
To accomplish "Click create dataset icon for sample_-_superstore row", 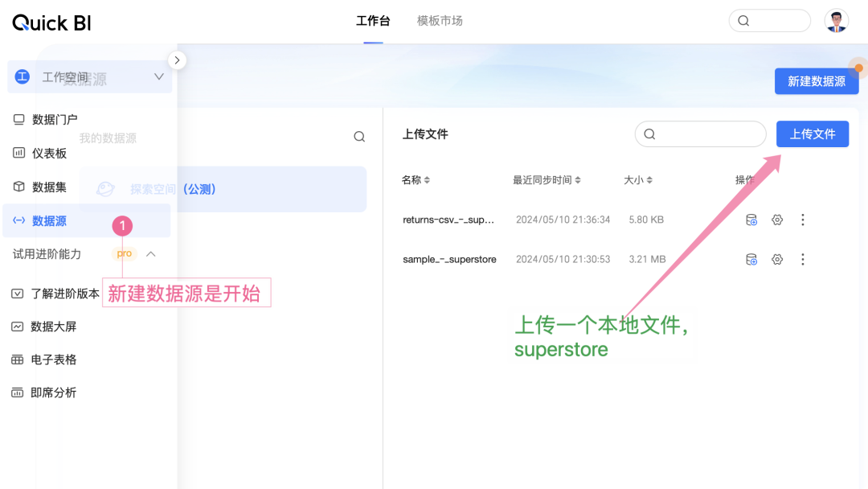I will (751, 259).
